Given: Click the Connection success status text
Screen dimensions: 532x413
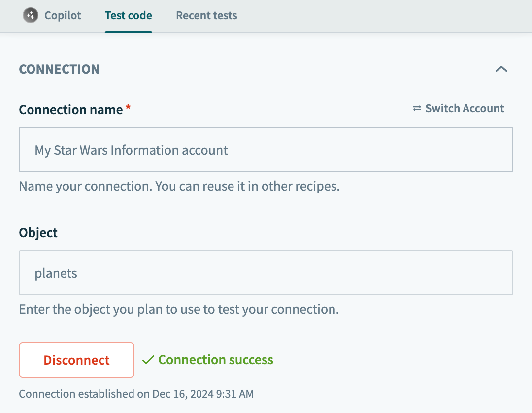Looking at the screenshot, I should pyautogui.click(x=215, y=360).
